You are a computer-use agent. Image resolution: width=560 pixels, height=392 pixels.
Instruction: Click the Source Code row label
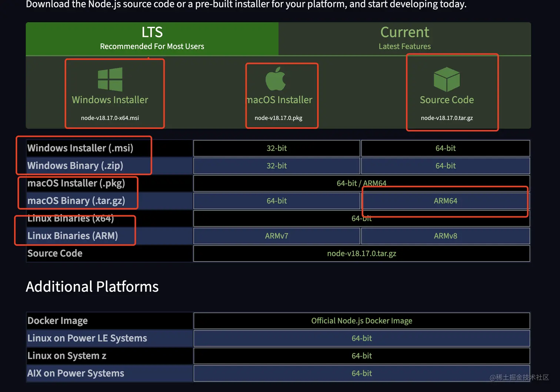55,253
